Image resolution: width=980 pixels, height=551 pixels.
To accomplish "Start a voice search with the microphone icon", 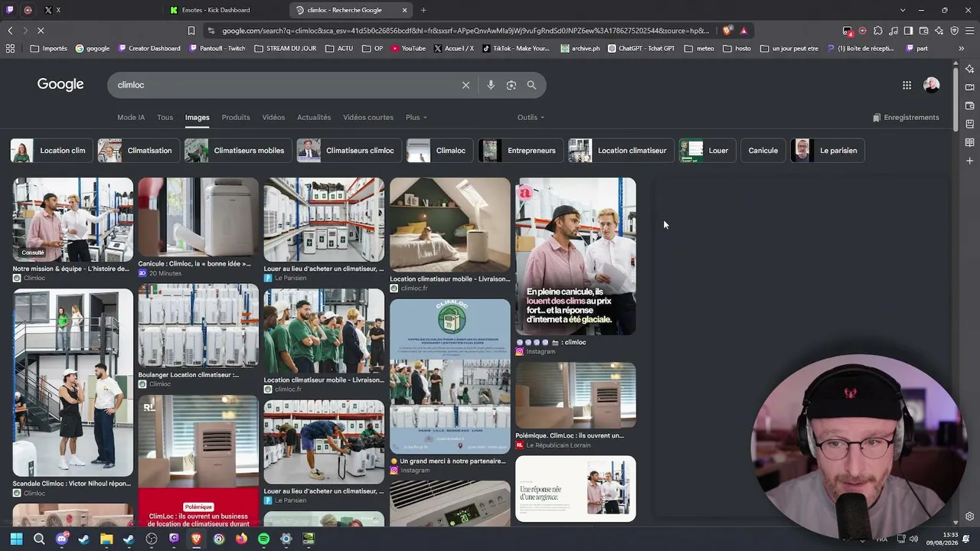I will coord(491,85).
